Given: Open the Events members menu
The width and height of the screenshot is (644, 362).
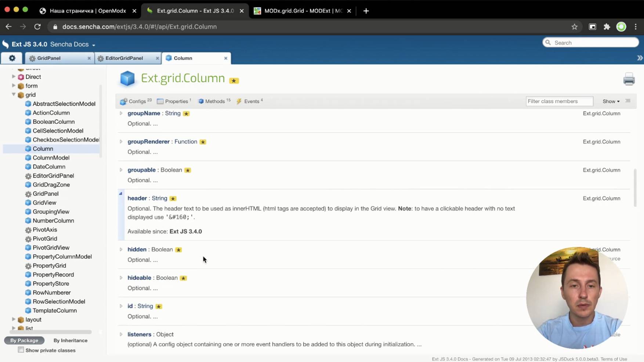Looking at the screenshot, I should (250, 101).
